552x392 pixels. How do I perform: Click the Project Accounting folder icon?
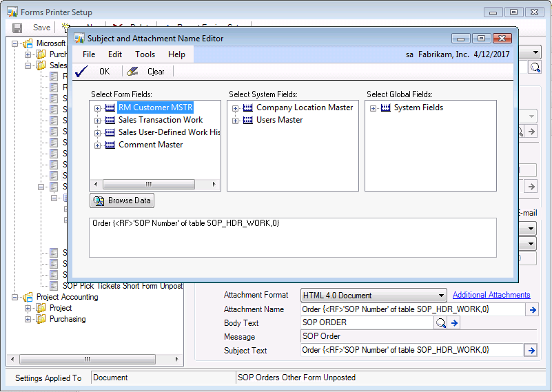[x=28, y=297]
